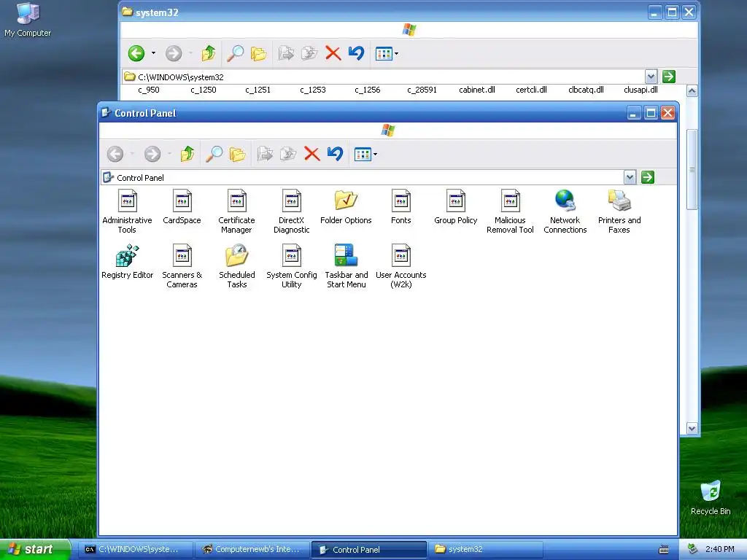Open Certificate Manager icon

point(236,211)
